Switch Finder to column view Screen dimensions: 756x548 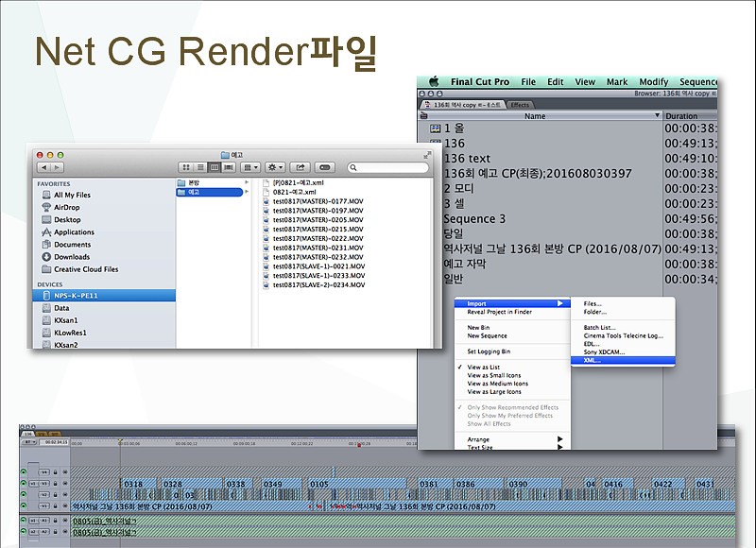pos(215,167)
